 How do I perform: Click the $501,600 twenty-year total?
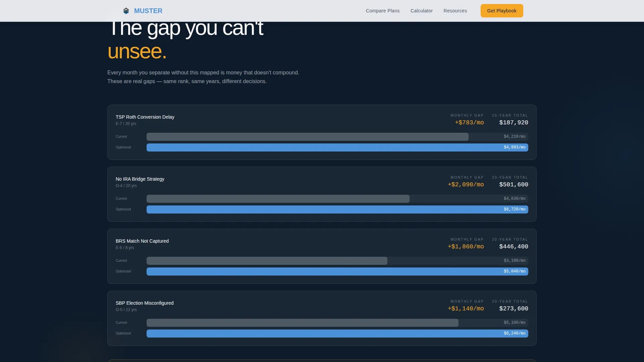coord(514,185)
